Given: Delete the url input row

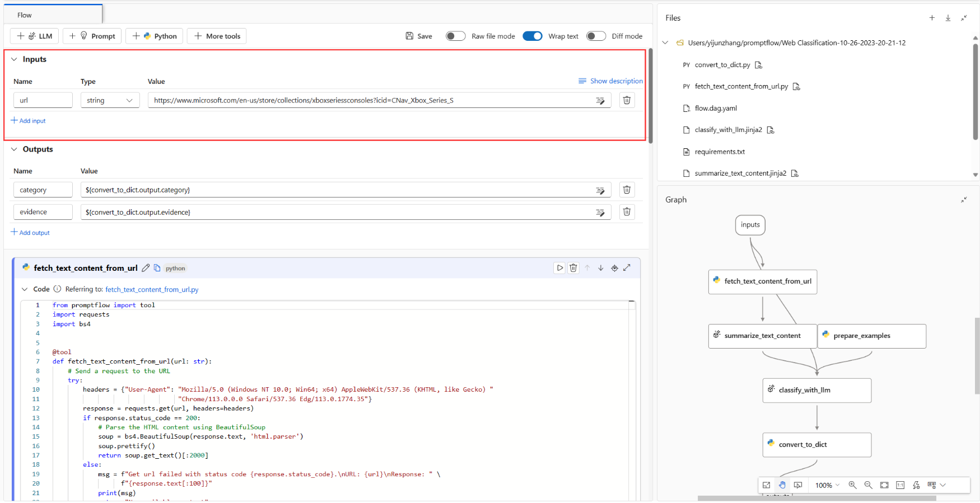Looking at the screenshot, I should [x=627, y=100].
